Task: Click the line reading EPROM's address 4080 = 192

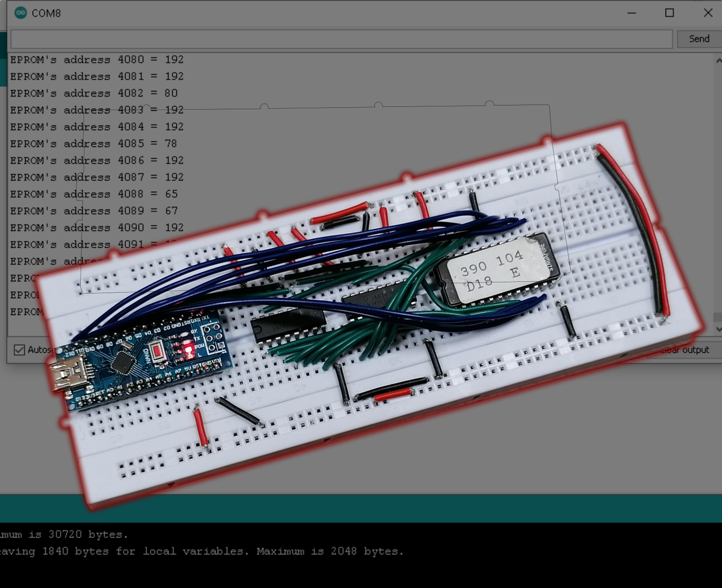Action: tap(95, 59)
